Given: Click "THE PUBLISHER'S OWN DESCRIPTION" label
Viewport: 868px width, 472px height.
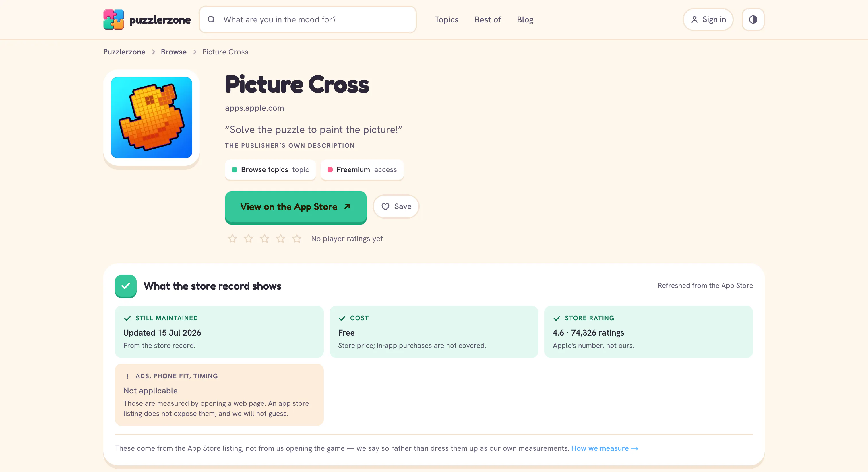Looking at the screenshot, I should coord(290,145).
